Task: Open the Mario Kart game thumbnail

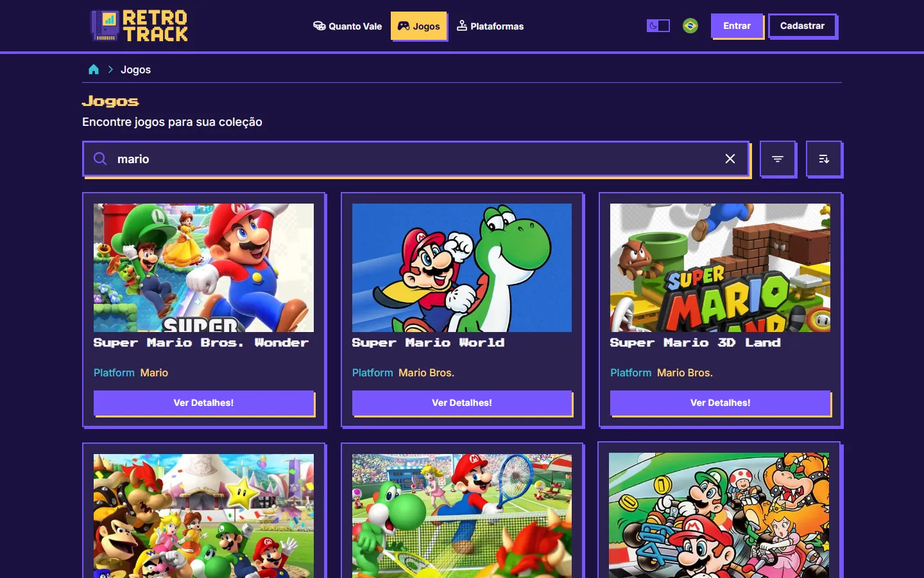Action: (x=719, y=515)
